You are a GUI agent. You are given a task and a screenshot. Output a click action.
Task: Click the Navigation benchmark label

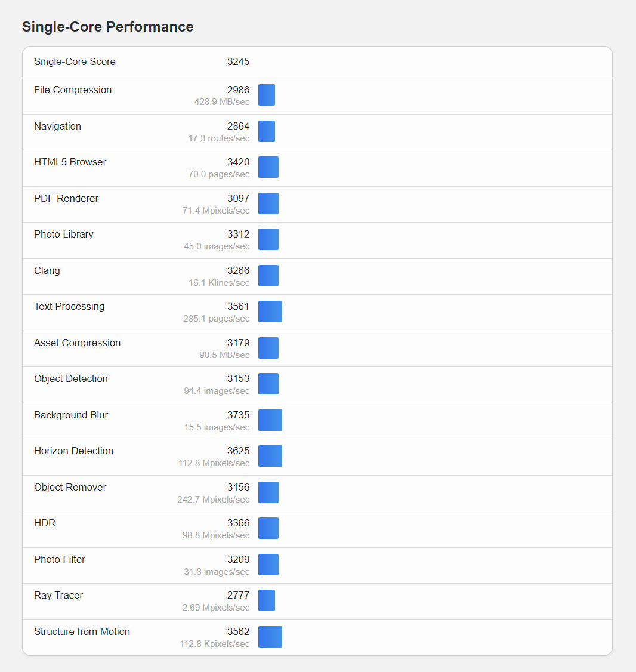[57, 126]
